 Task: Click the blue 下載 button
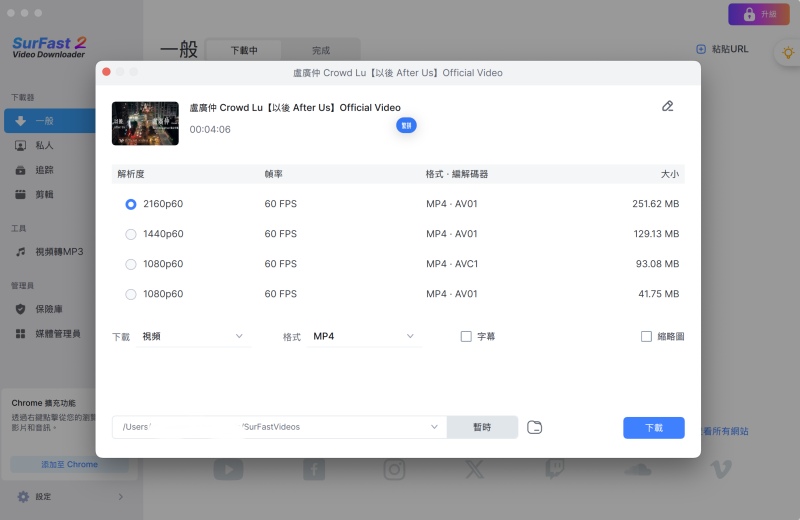[x=654, y=428]
